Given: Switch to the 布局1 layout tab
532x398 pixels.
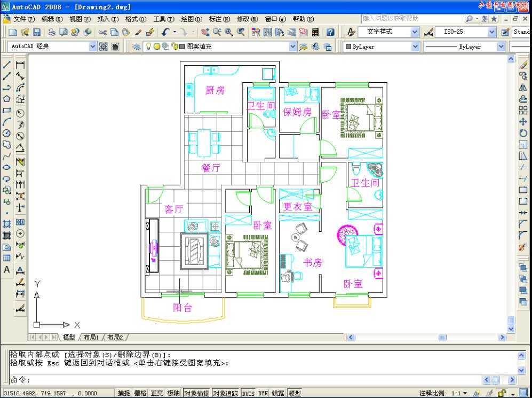Looking at the screenshot, I should coord(91,337).
